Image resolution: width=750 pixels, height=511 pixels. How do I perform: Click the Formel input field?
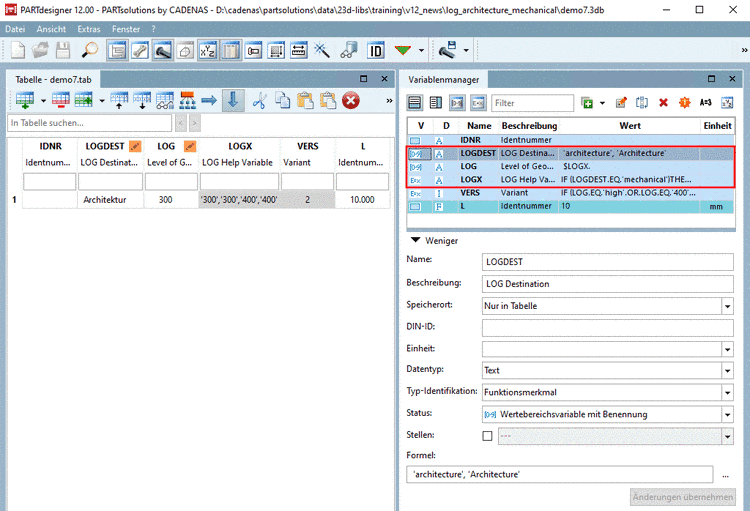click(x=560, y=475)
